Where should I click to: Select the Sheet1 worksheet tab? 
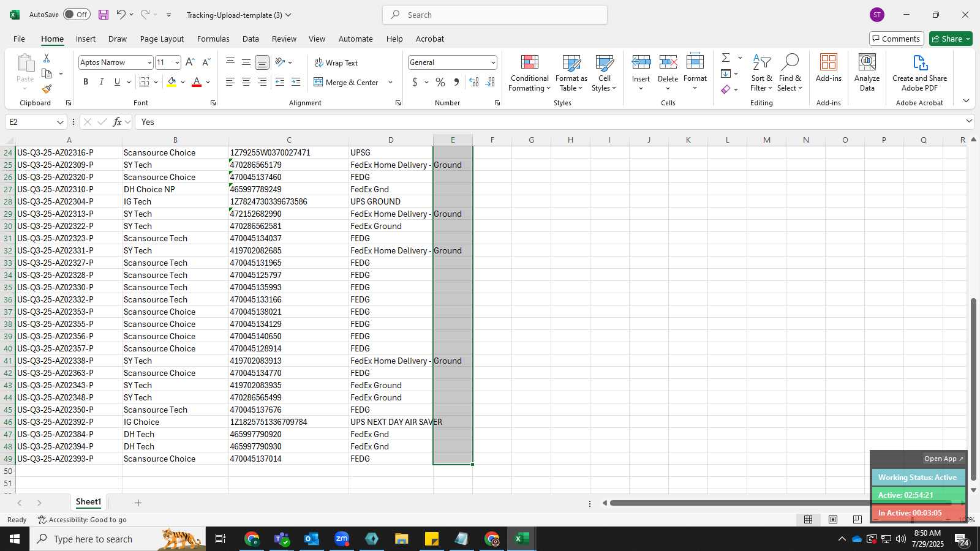pyautogui.click(x=88, y=502)
